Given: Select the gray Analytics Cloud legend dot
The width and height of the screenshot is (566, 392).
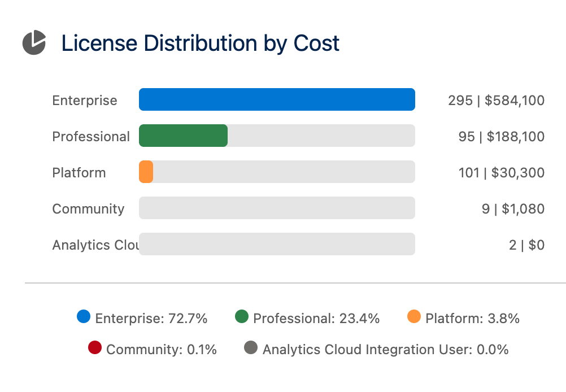Looking at the screenshot, I should point(251,349).
